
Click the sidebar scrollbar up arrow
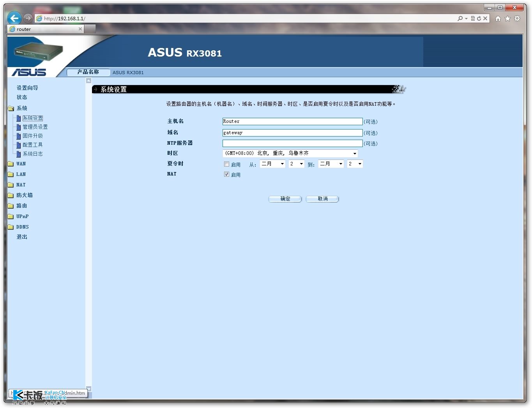88,81
